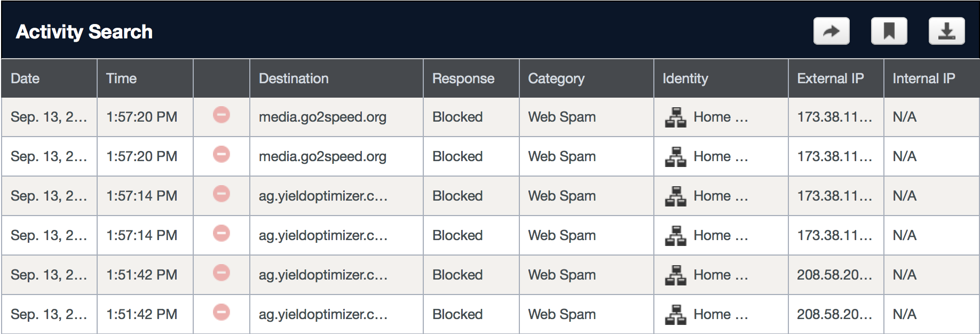980x334 pixels.
Task: Sort by the Date column header
Action: coord(25,78)
